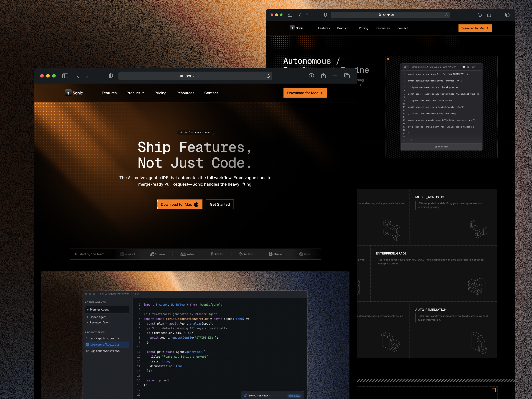This screenshot has width=532, height=399.
Task: Open src/core/logic.ts in Project Files
Action: [x=107, y=345]
